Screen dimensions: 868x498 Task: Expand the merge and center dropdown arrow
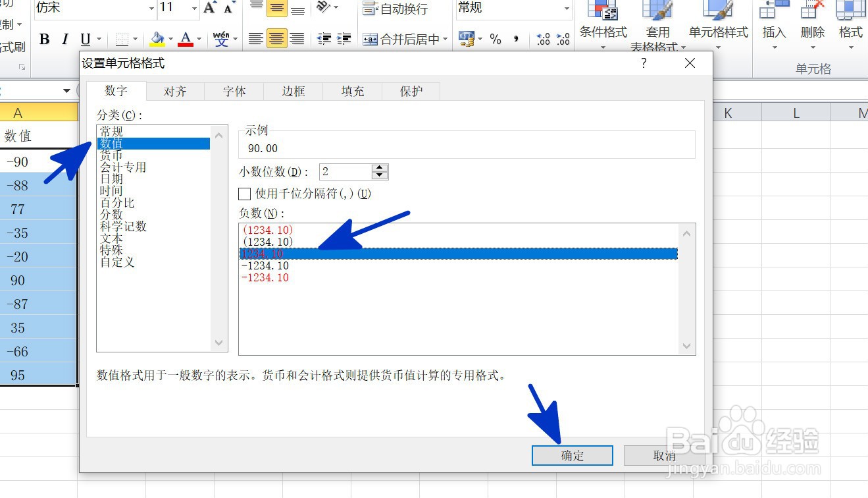click(x=446, y=40)
